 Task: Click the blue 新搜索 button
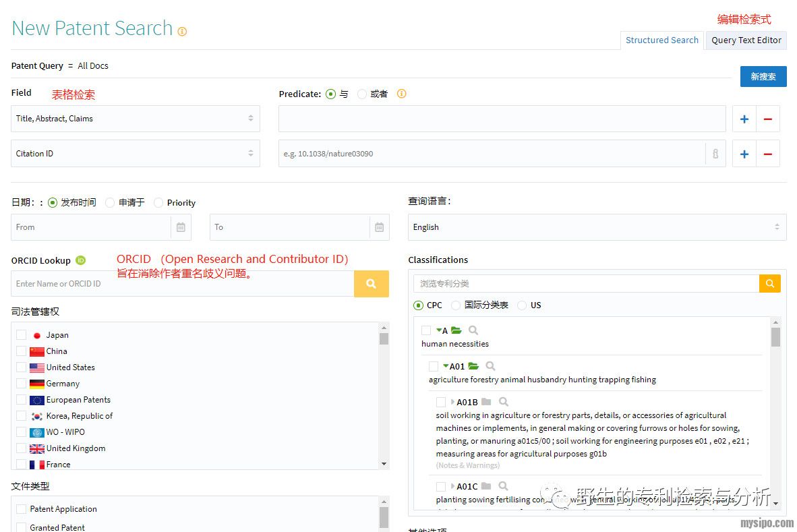tap(763, 77)
